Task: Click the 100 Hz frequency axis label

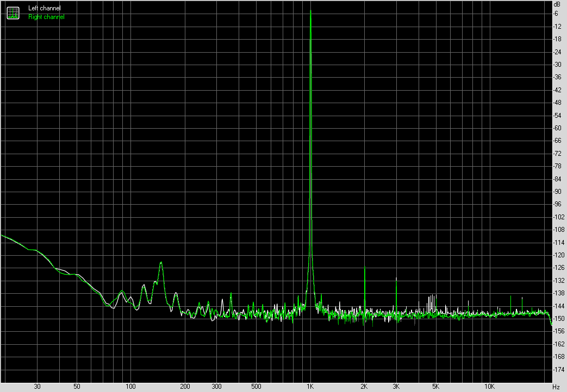Action: pyautogui.click(x=130, y=387)
